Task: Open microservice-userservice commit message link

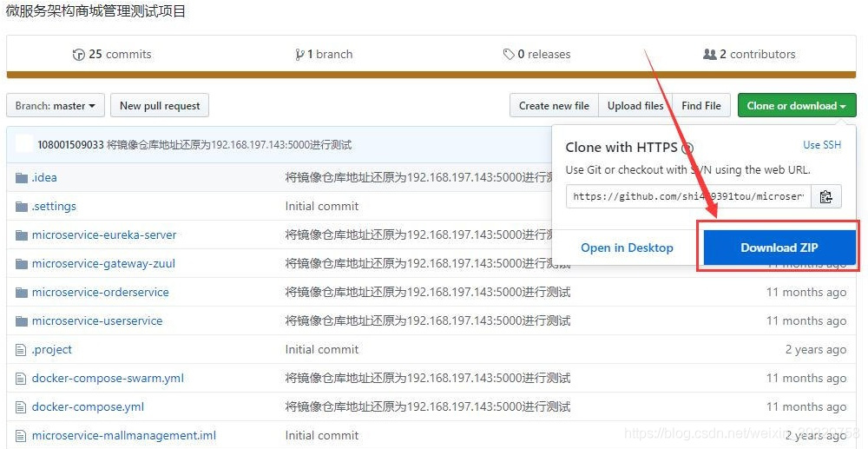Action: coord(427,321)
